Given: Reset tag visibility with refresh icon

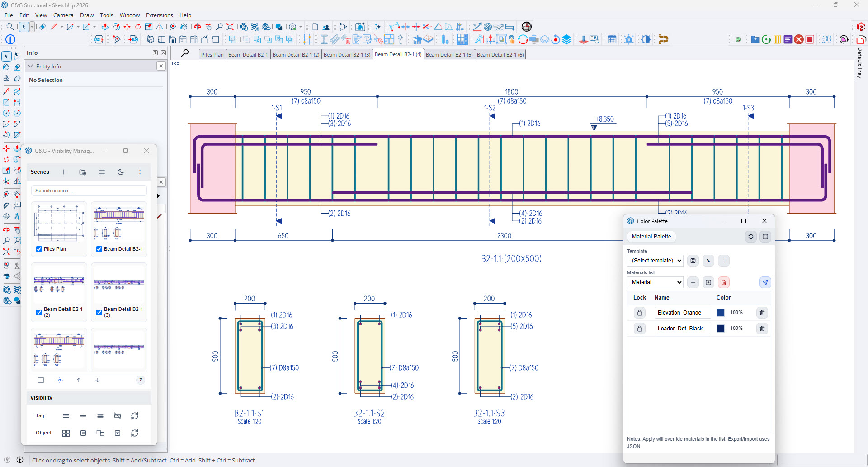Looking at the screenshot, I should coord(135,416).
